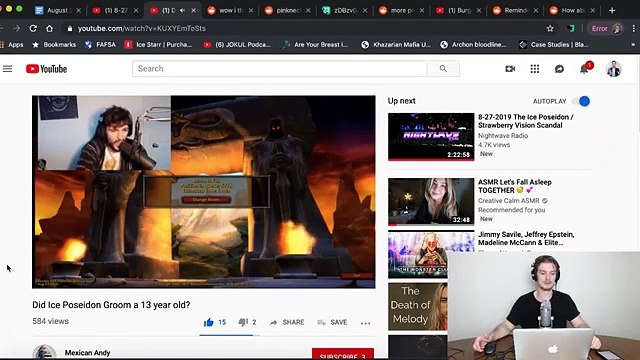Open 'ASMR Let's Fall Asleep TOGETHER' title
Screen dimensions: 640x360
[515, 186]
